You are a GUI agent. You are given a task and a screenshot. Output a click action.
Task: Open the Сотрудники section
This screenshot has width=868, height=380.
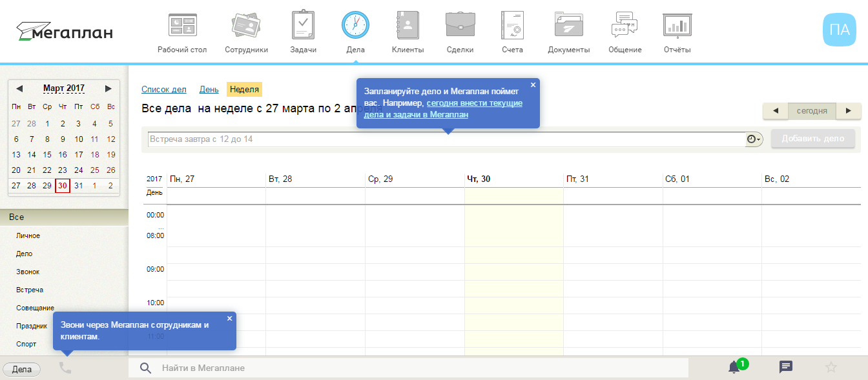coord(246,33)
